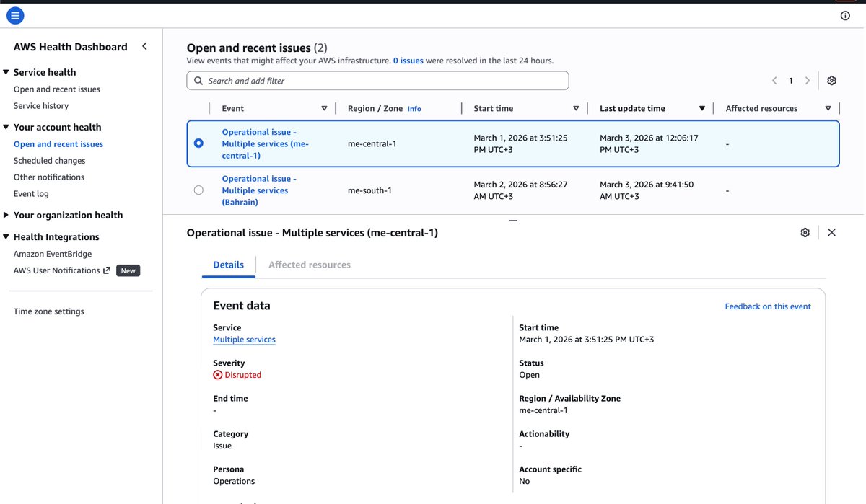Click the Info link beside Region / Zone
The width and height of the screenshot is (866, 504).
(414, 109)
